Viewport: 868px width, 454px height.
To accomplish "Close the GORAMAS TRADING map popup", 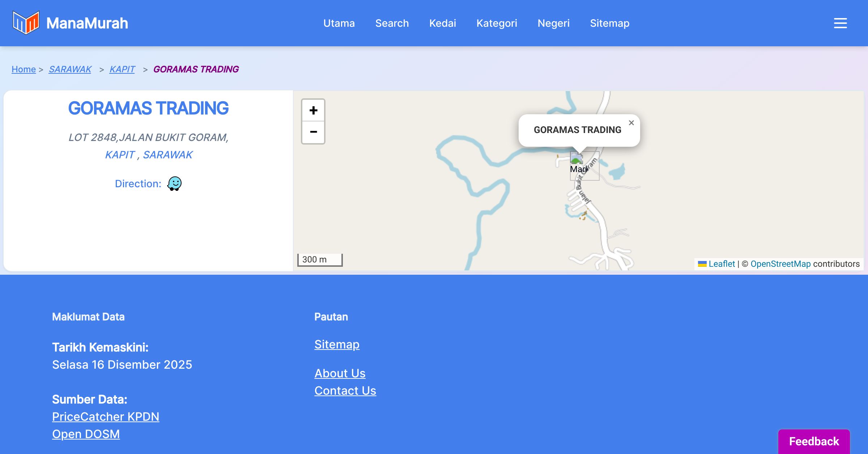I will pyautogui.click(x=631, y=123).
